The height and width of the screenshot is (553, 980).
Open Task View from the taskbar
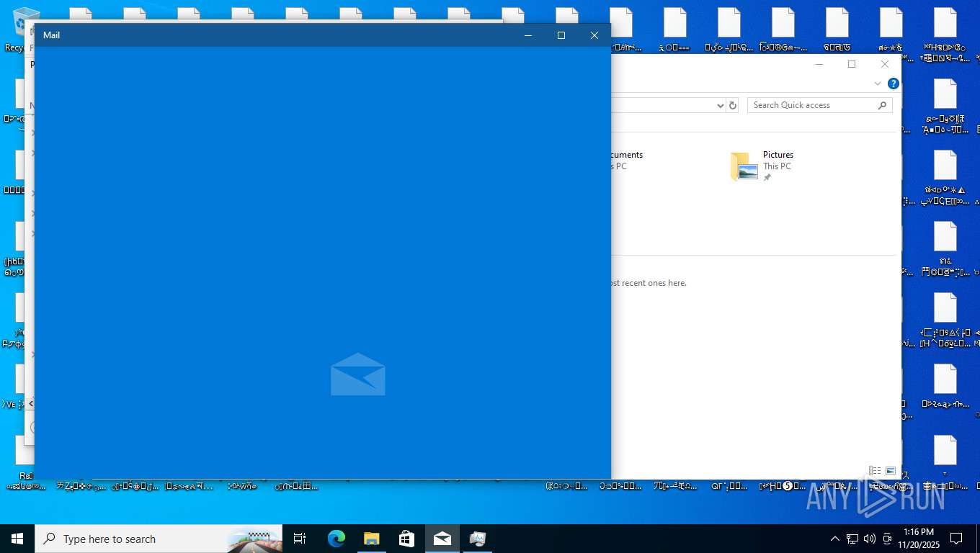pos(300,539)
